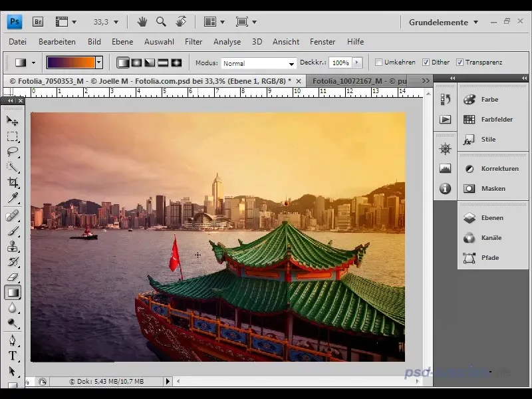Choose reflected gradient style
Image resolution: width=532 pixels, height=399 pixels.
[163, 63]
